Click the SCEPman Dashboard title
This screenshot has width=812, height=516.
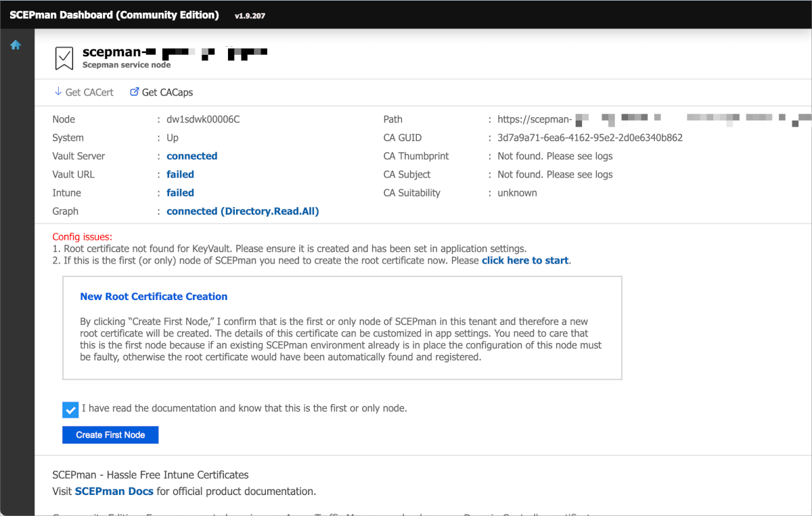click(x=114, y=15)
